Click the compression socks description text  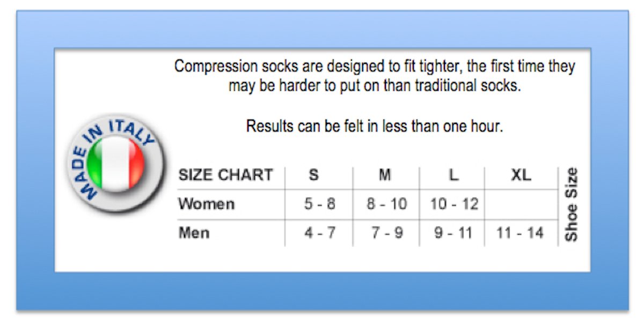coord(375,76)
